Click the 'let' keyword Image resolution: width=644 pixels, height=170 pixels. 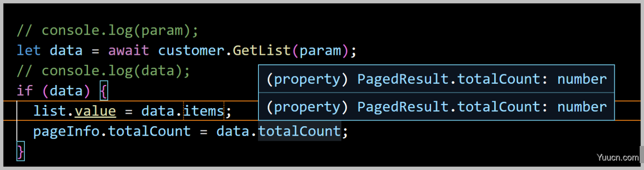(x=29, y=51)
